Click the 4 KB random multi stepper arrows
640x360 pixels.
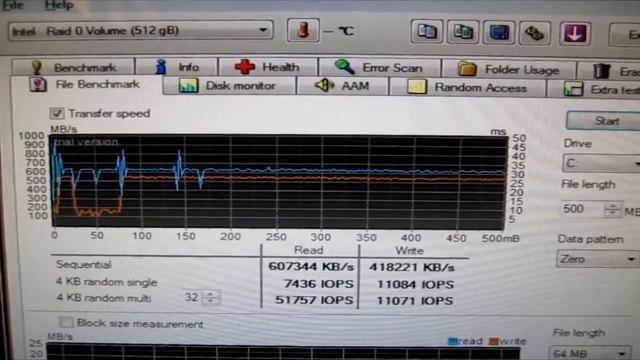211,297
